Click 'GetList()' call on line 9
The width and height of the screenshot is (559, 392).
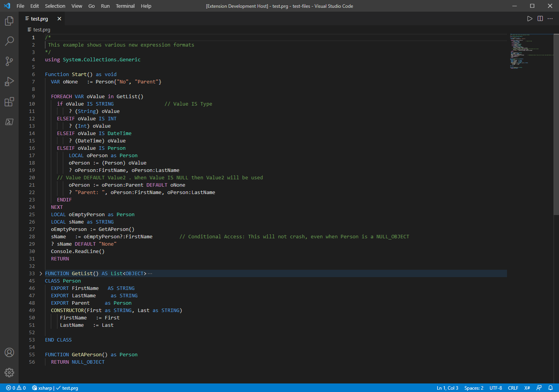point(130,97)
